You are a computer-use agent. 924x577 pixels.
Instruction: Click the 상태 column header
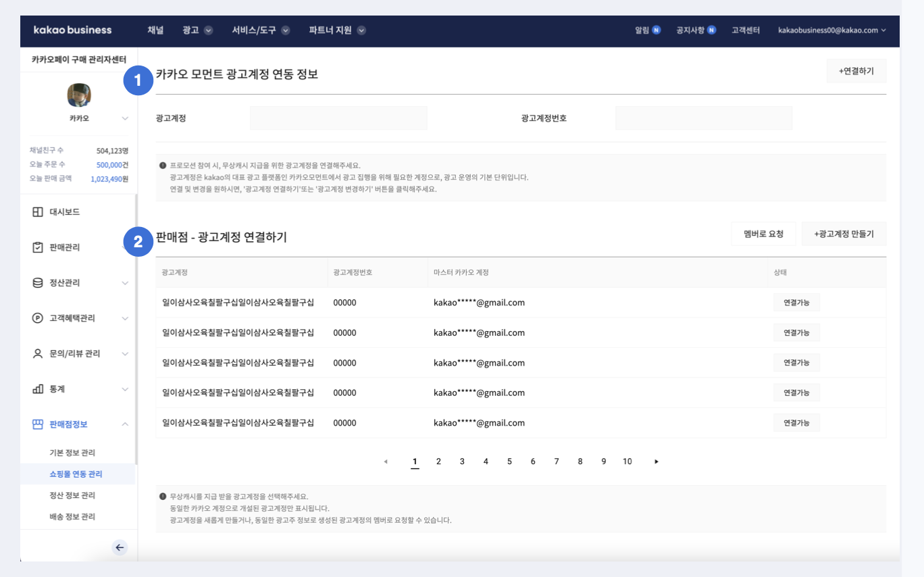coord(780,272)
